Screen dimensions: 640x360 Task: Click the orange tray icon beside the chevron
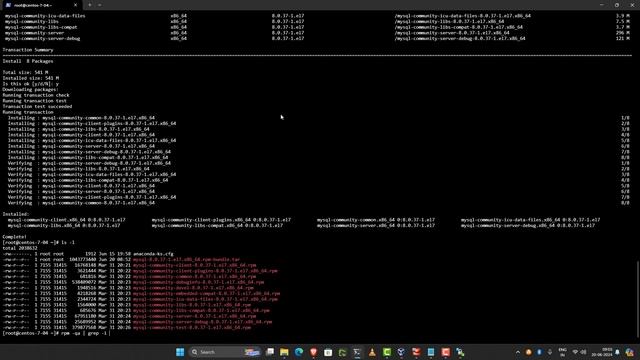coord(529,352)
